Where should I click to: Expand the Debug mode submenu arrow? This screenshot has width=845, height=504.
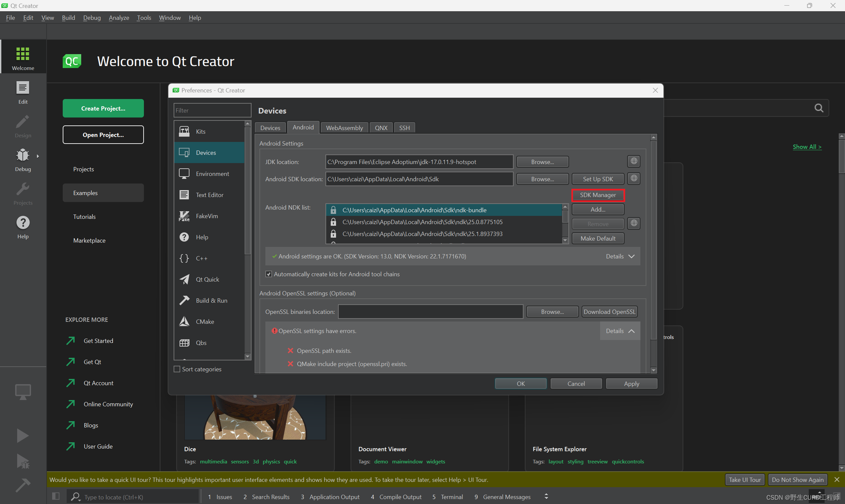pyautogui.click(x=38, y=156)
